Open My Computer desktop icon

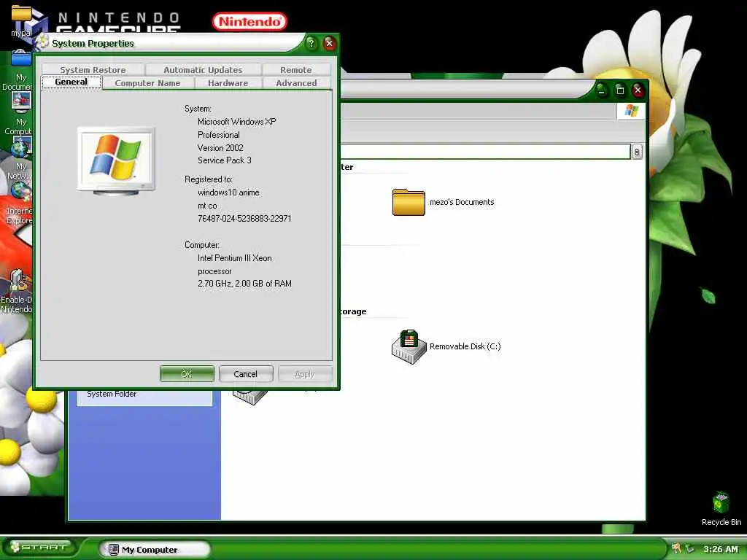coord(20,113)
